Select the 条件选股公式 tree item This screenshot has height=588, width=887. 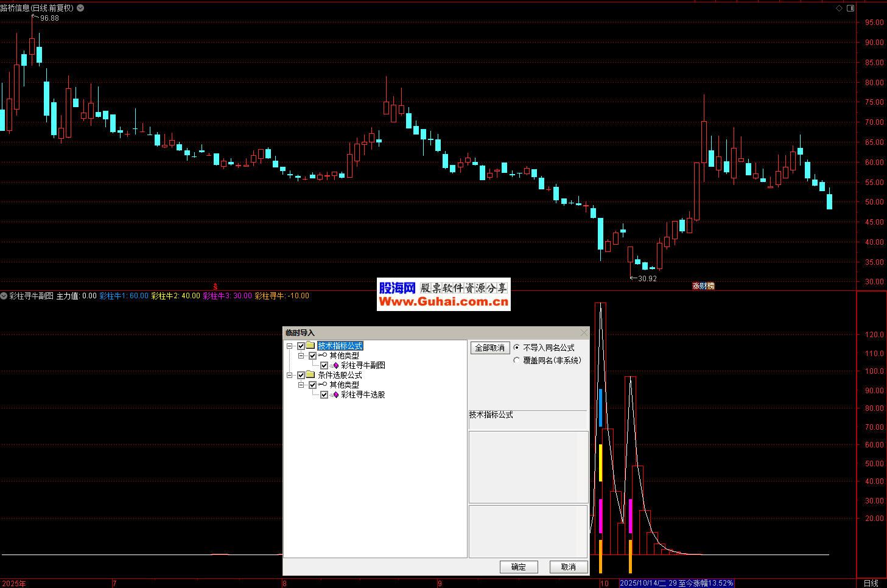click(x=340, y=375)
